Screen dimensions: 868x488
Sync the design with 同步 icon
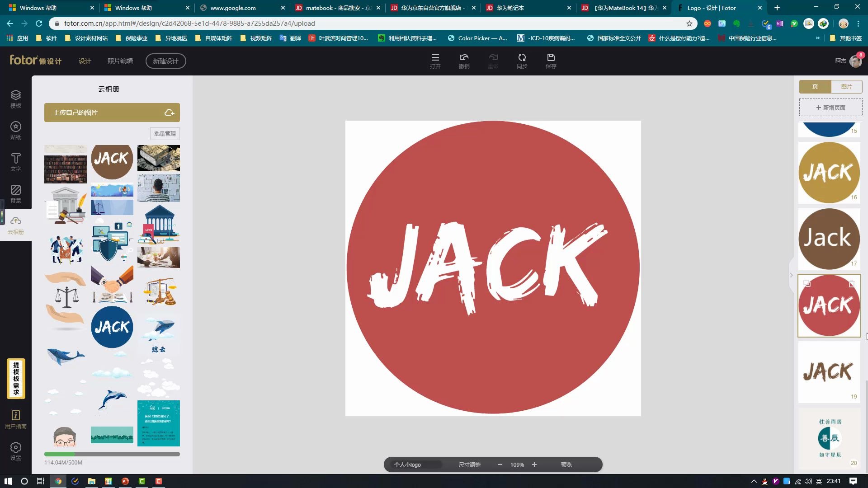pyautogui.click(x=522, y=61)
